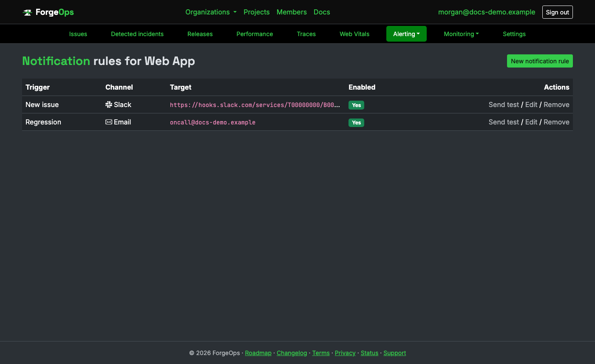
Task: Open the Changelog footer link
Action: point(292,353)
